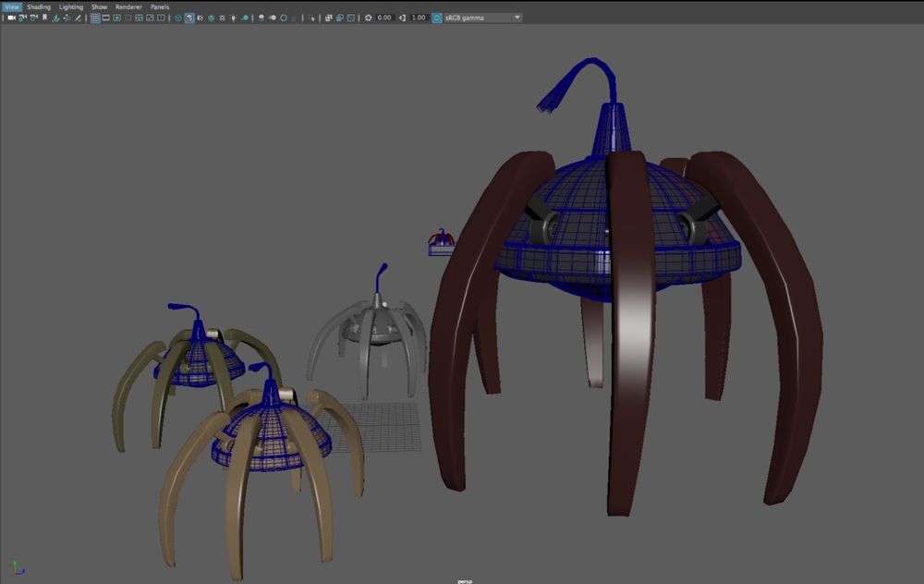Enable Wireframe display mode icon
Image resolution: width=924 pixels, height=584 pixels.
click(x=177, y=18)
